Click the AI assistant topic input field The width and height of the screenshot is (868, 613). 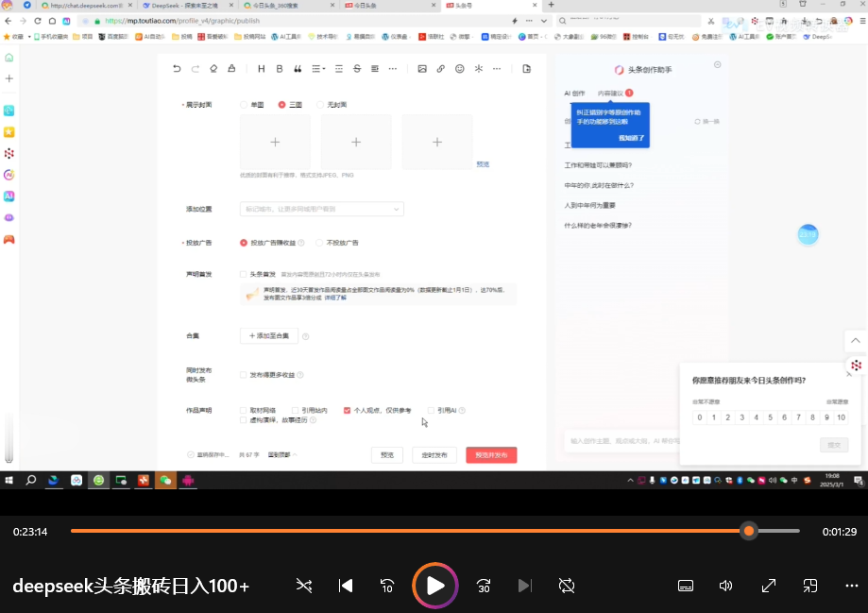621,441
